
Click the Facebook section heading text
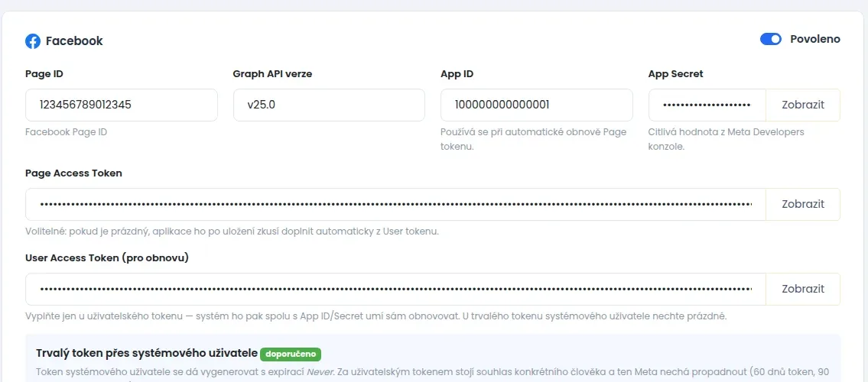point(74,41)
